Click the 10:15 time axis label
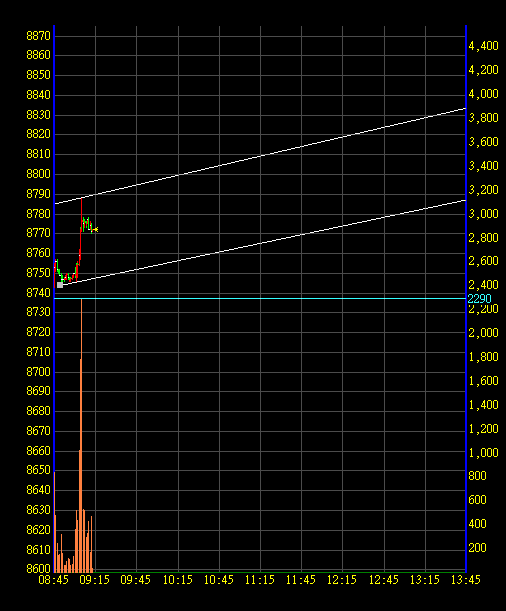This screenshot has width=506, height=611. click(x=178, y=580)
